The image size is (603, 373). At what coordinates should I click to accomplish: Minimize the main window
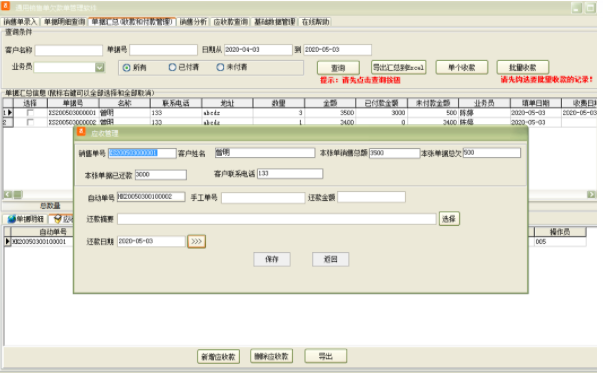(x=576, y=7)
